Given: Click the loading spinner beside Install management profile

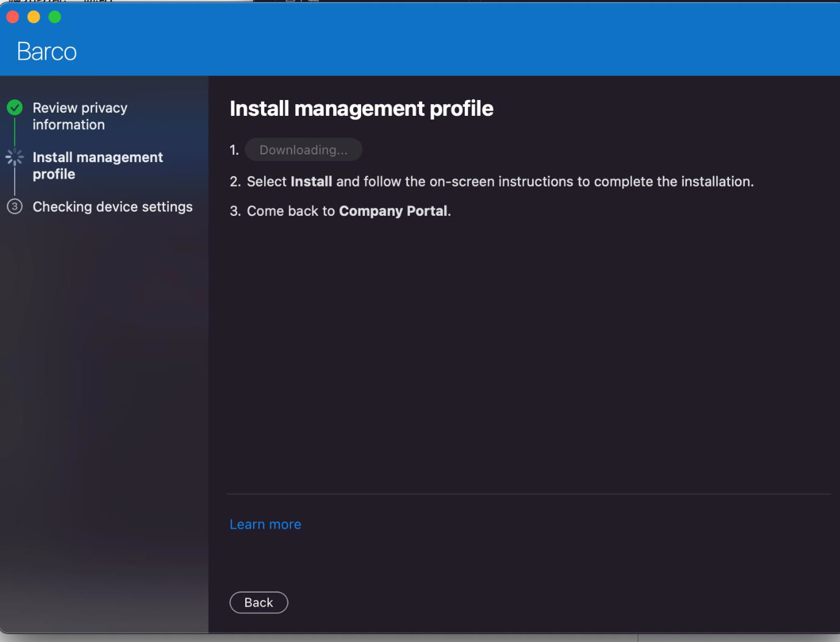Looking at the screenshot, I should pyautogui.click(x=15, y=157).
